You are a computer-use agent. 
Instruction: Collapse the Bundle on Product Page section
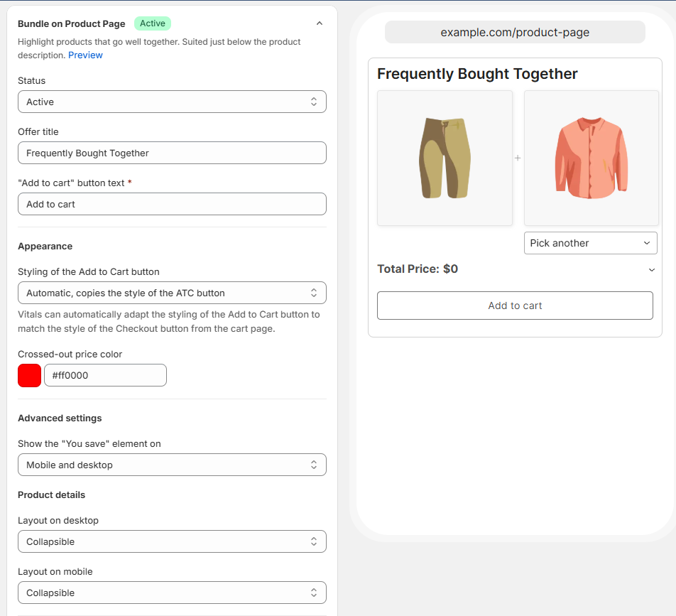pyautogui.click(x=320, y=23)
